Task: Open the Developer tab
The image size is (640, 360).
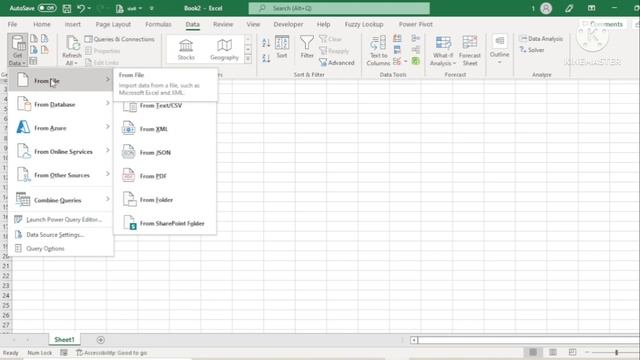Action: coord(288,24)
